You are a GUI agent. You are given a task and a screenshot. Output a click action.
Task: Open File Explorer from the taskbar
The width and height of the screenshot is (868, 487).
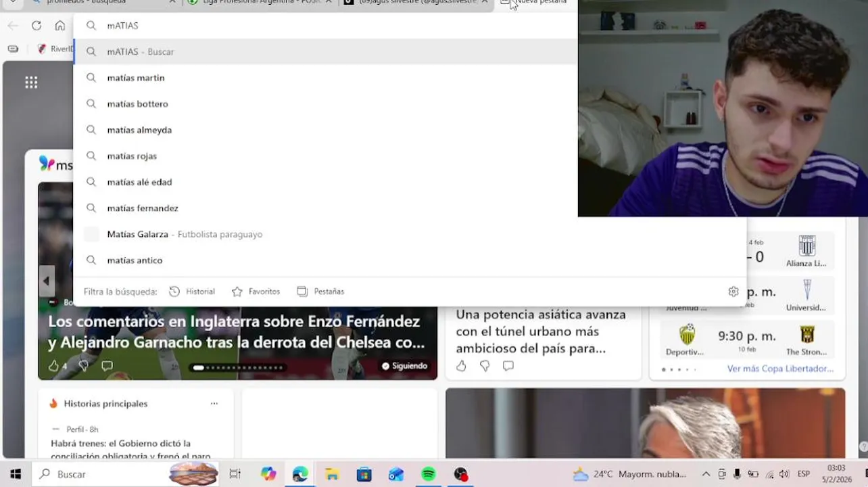tap(332, 474)
